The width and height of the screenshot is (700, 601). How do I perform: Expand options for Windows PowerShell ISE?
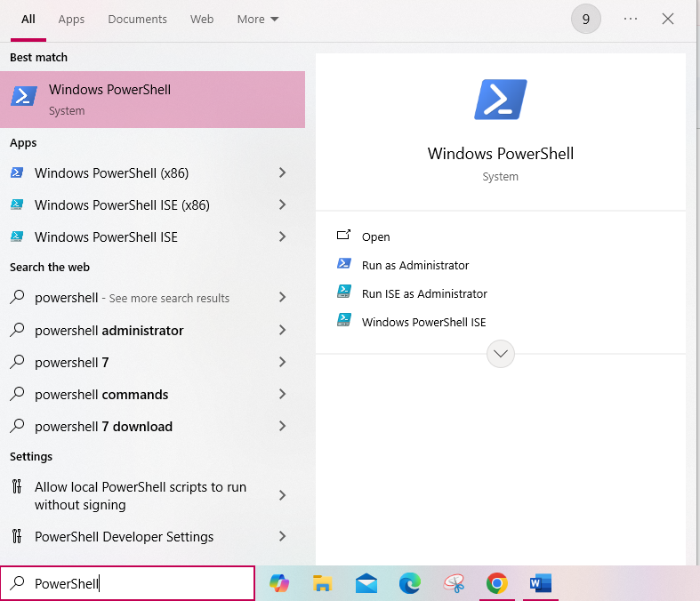click(x=282, y=236)
